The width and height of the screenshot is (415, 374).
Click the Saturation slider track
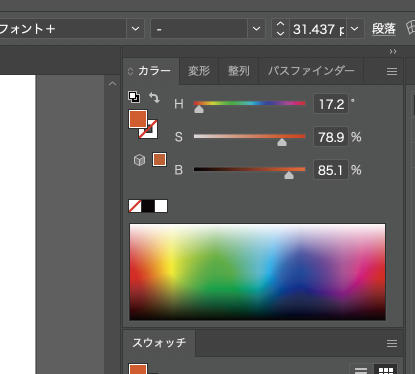pyautogui.click(x=249, y=136)
